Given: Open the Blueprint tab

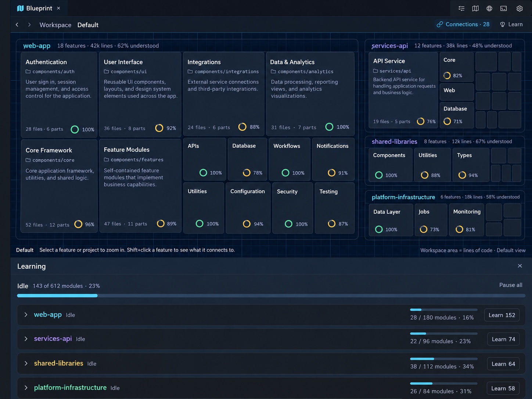Looking at the screenshot, I should coord(39,8).
